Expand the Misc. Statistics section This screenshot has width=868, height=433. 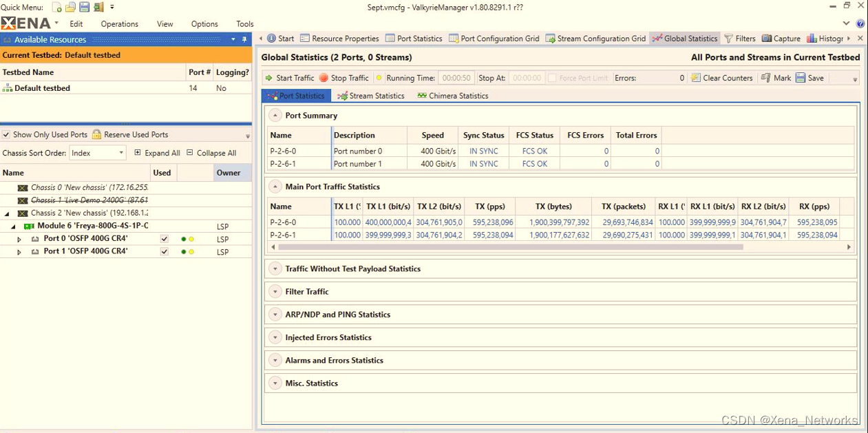pos(275,383)
